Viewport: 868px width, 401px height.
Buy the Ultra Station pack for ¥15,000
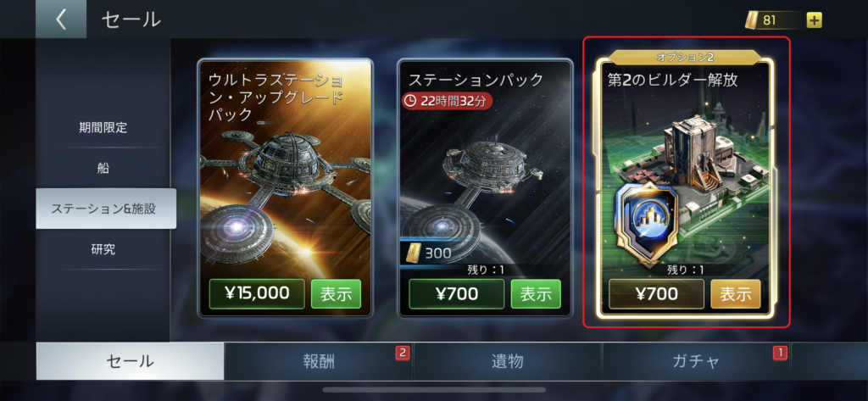pyautogui.click(x=257, y=294)
